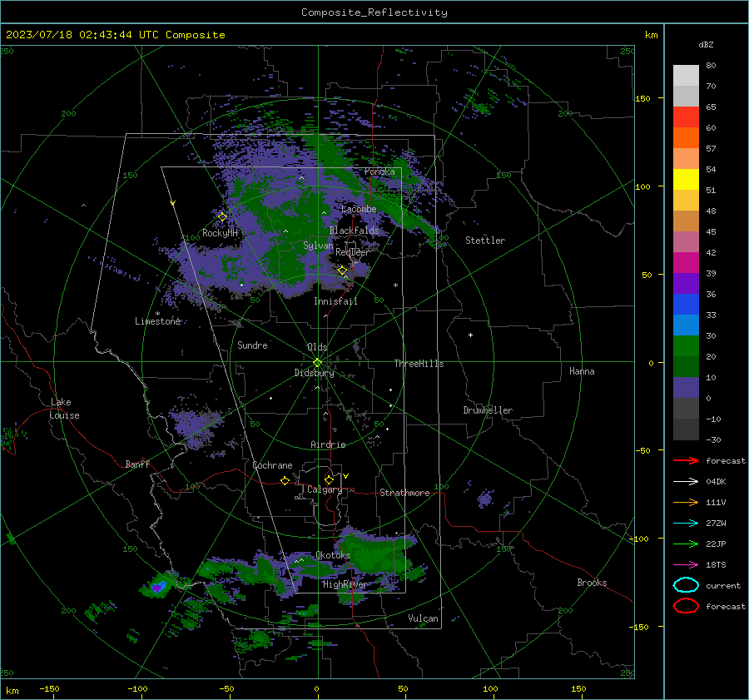
Task: Click the magenta 18TS arrow legend icon
Action: click(686, 565)
